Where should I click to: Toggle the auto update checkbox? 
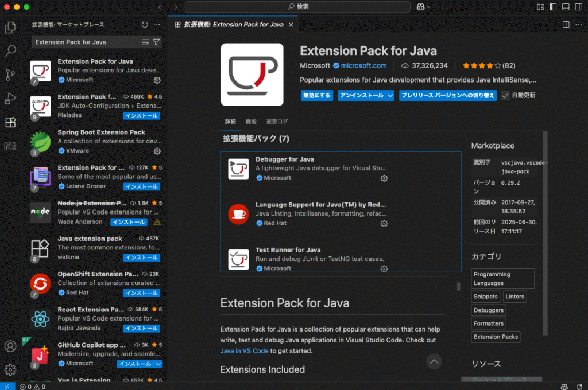point(505,96)
